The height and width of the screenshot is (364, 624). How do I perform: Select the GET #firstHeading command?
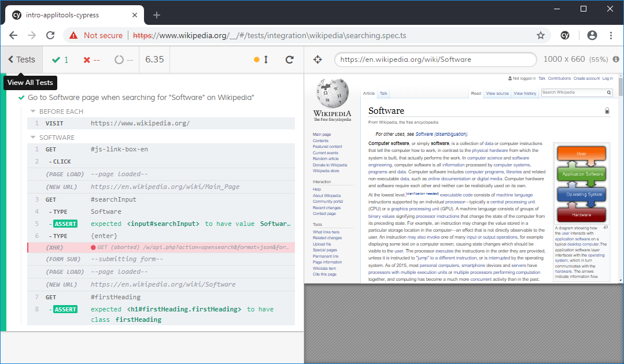[x=161, y=297]
